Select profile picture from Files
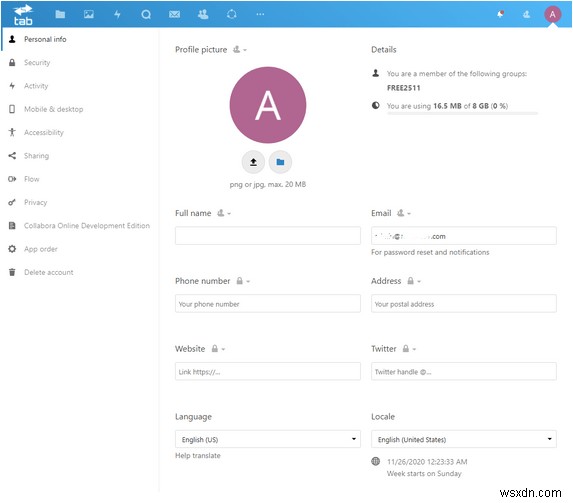The width and height of the screenshot is (573, 503). tap(280, 162)
